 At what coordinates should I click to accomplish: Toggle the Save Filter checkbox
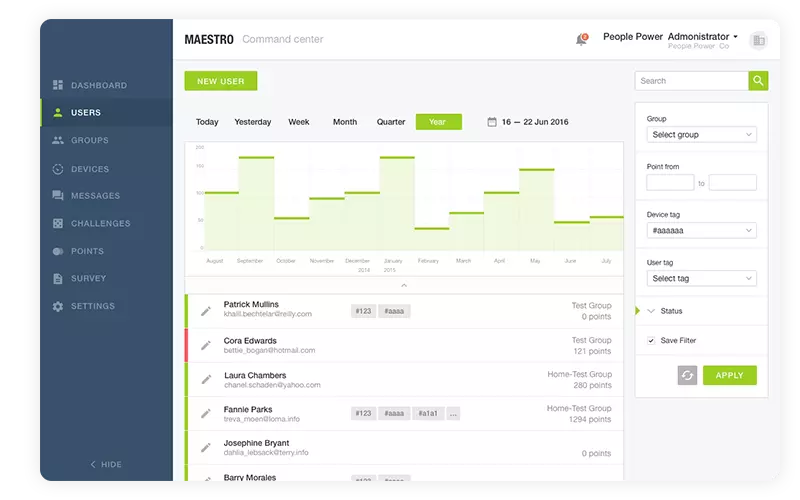point(651,340)
